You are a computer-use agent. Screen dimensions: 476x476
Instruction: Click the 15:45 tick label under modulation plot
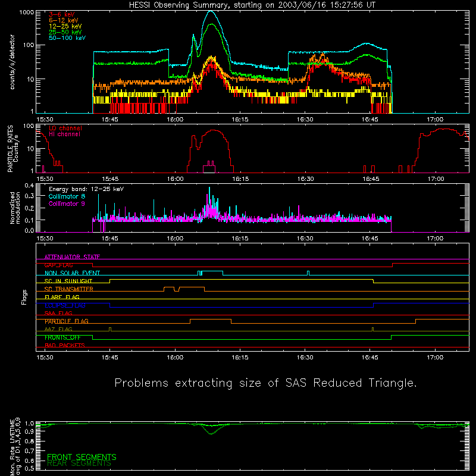110,239
